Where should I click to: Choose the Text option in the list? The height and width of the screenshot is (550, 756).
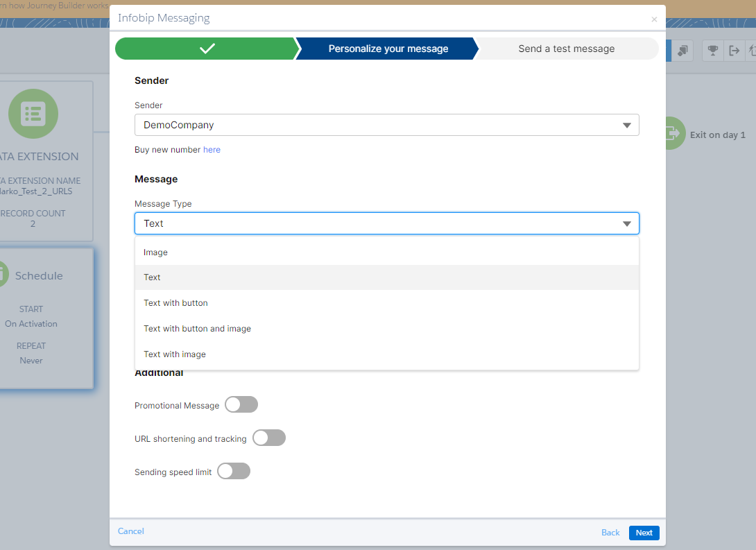[387, 277]
